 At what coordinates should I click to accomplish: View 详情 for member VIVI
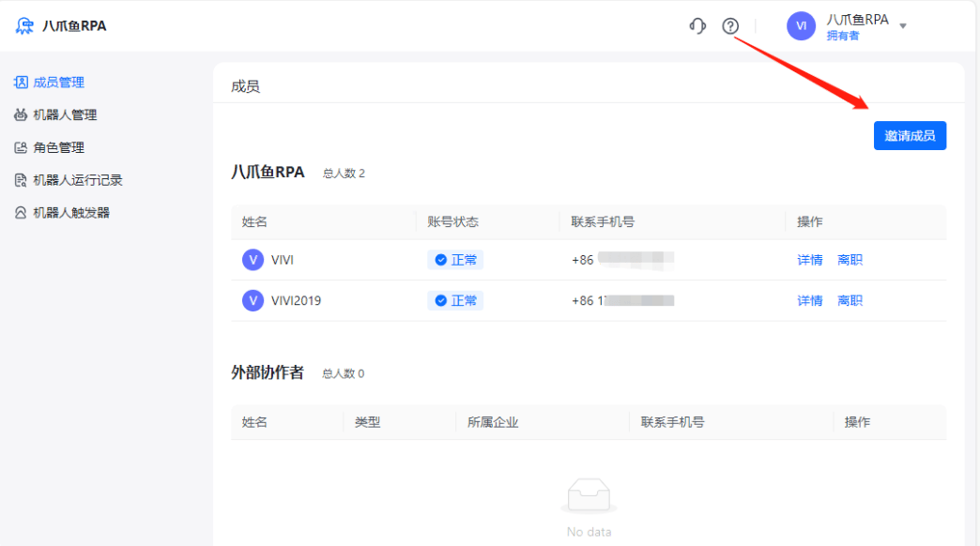point(809,260)
